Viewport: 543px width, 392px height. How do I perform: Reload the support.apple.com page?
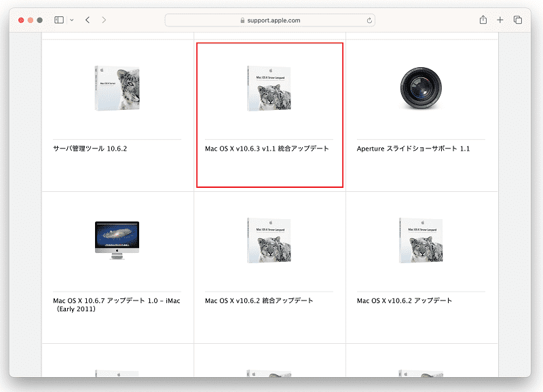pos(369,20)
